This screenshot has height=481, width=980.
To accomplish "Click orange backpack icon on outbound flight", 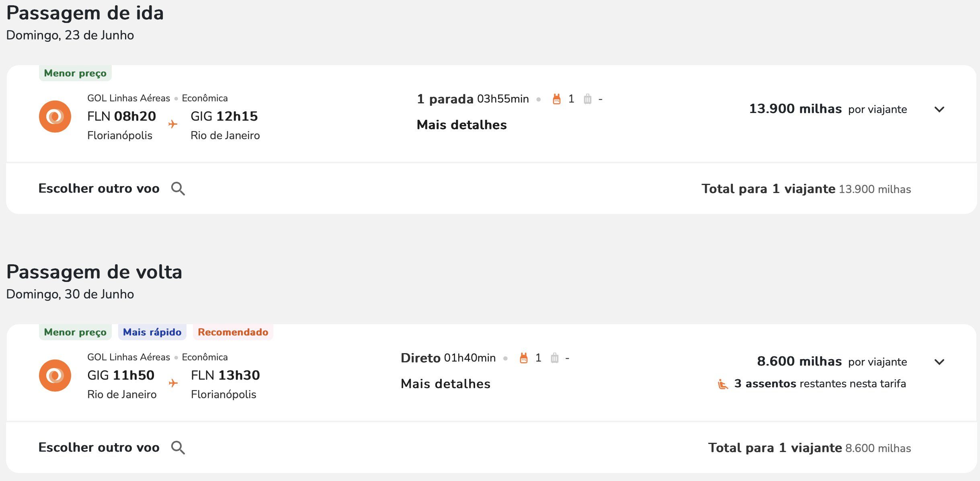I will (557, 99).
